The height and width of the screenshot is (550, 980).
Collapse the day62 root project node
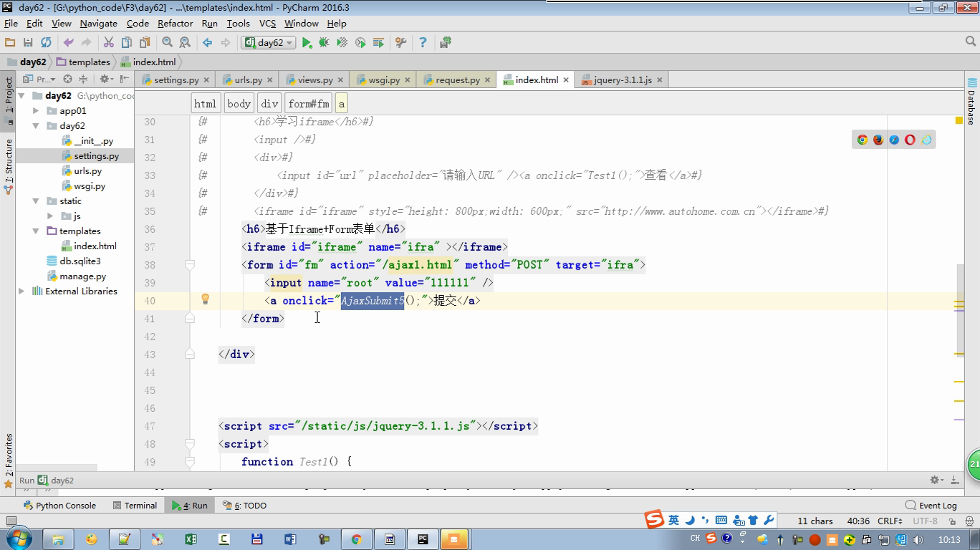[22, 95]
